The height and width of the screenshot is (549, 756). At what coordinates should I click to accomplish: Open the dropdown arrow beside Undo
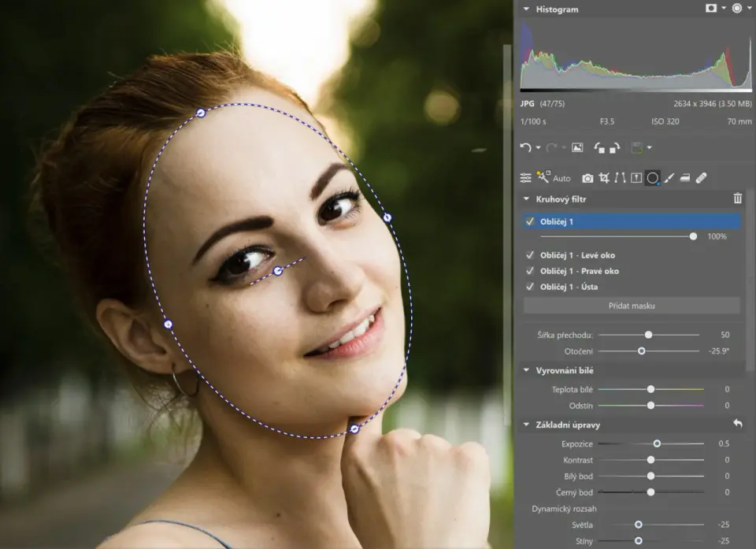[538, 148]
